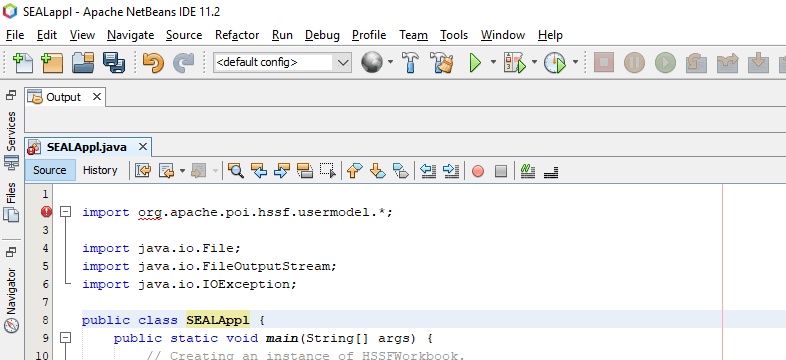Open the Tools menu
The width and height of the screenshot is (786, 360).
click(x=454, y=35)
